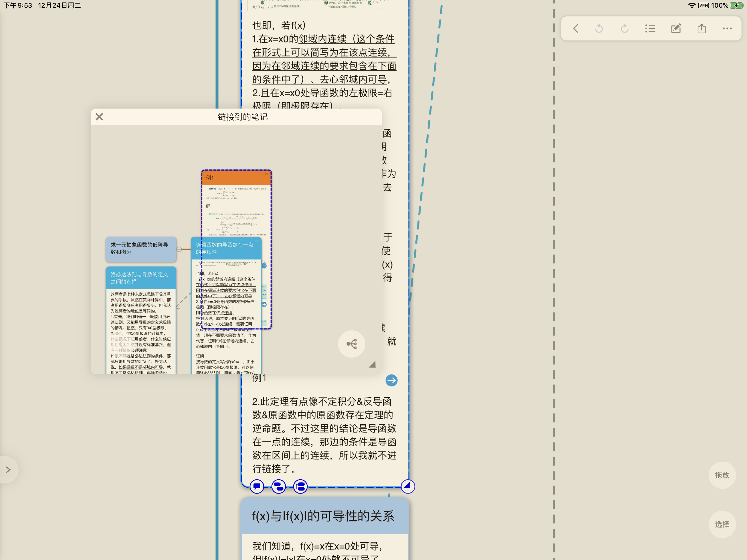Select the 洛必达法则与导数的定义之间的选择 card header
Image resolution: width=747 pixels, height=560 pixels.
click(141, 278)
